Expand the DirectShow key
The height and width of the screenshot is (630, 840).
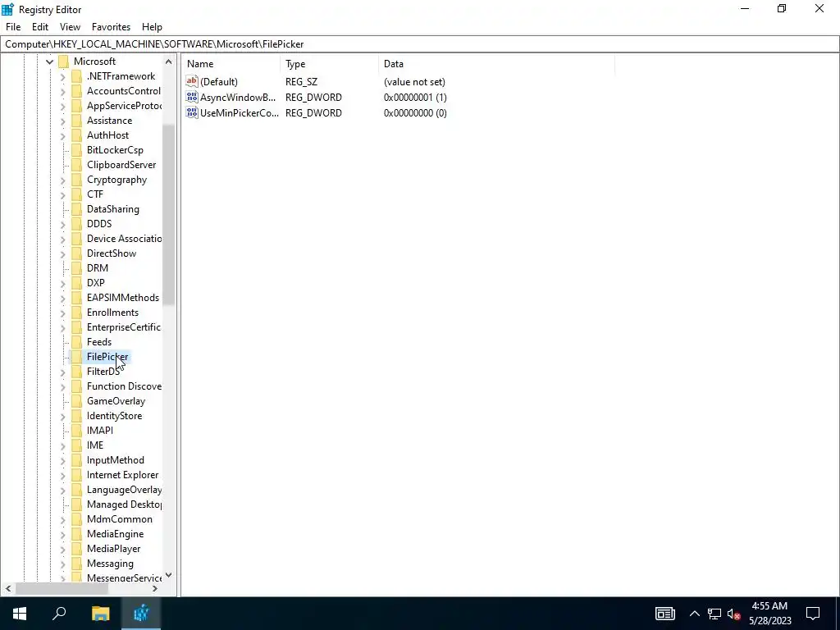[62, 254]
